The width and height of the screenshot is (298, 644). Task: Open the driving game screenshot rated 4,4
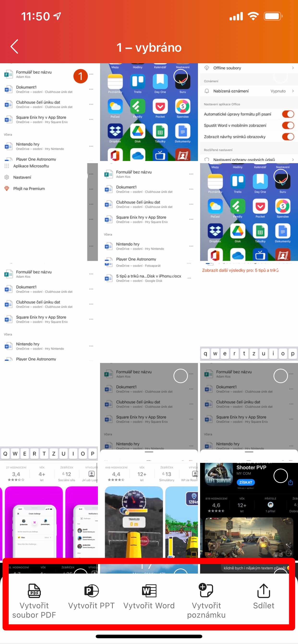coord(149,512)
